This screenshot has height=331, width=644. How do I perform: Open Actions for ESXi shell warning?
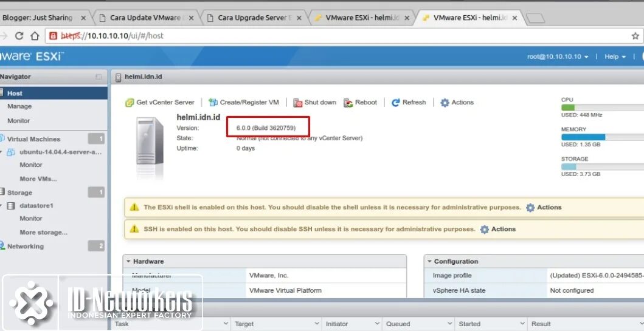coord(544,208)
